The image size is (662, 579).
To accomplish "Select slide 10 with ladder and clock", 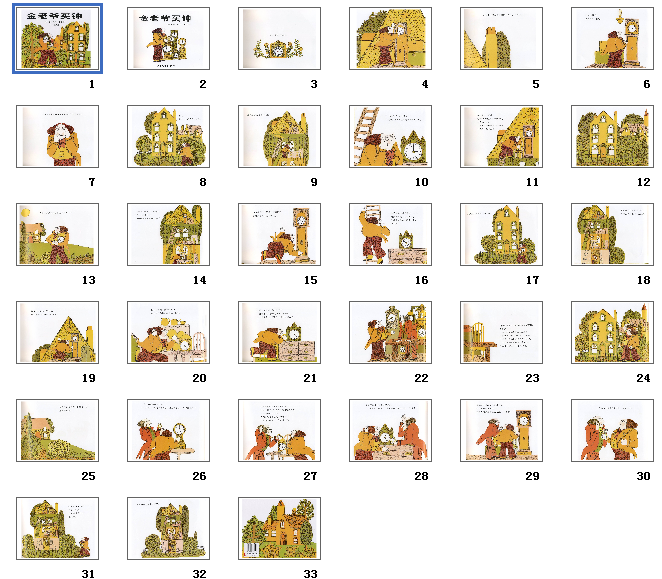I will coord(391,136).
